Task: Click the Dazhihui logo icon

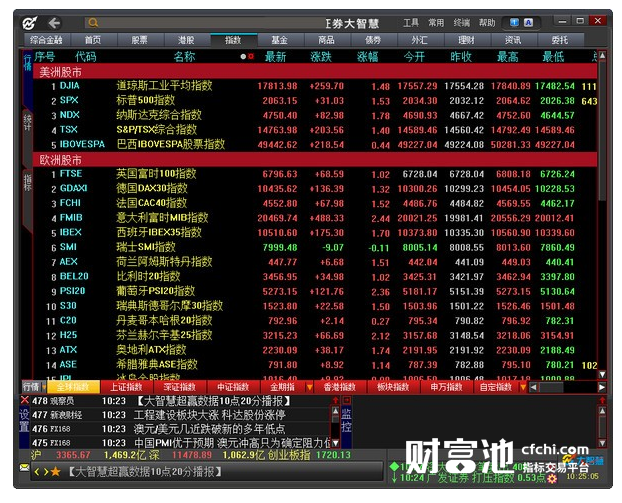Action: 30,23
